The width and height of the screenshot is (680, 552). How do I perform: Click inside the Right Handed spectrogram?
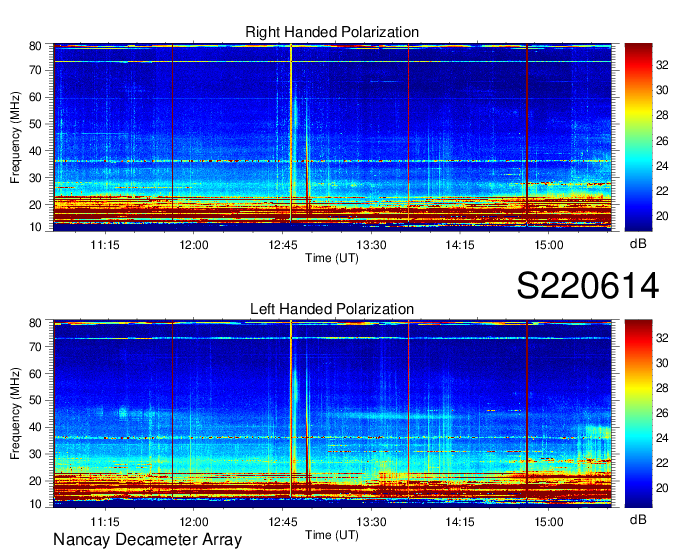click(332, 136)
